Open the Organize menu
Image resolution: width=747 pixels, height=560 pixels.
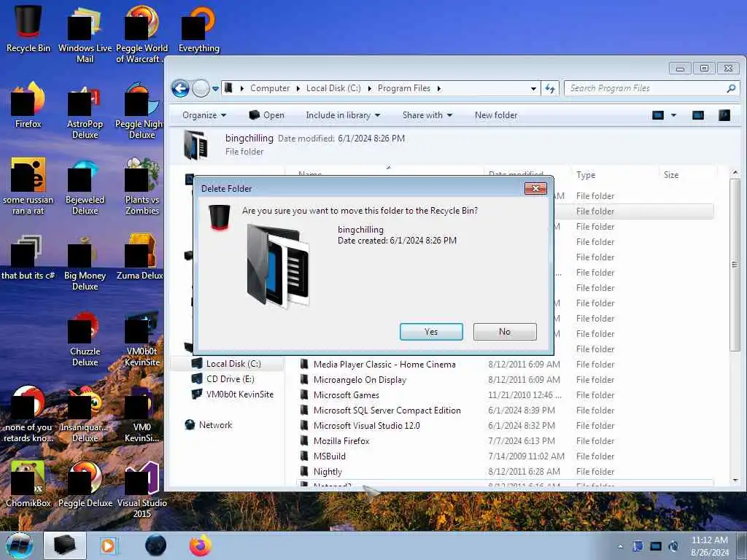click(x=204, y=115)
